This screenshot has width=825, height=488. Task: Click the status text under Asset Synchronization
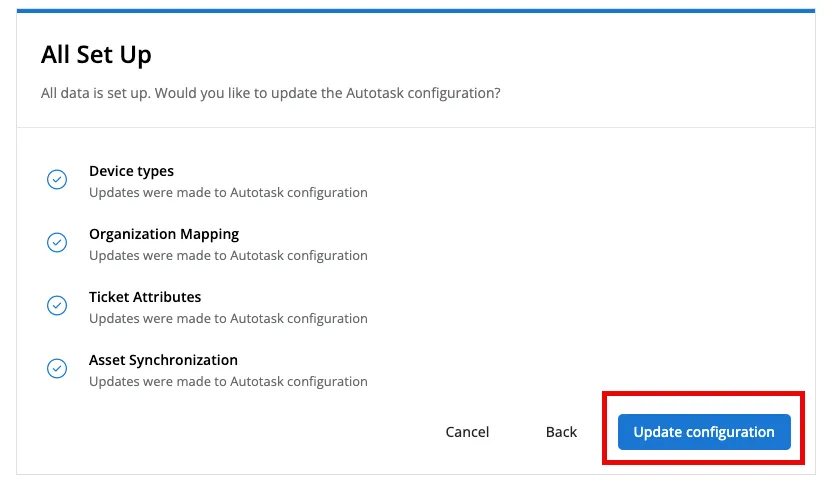[x=228, y=381]
